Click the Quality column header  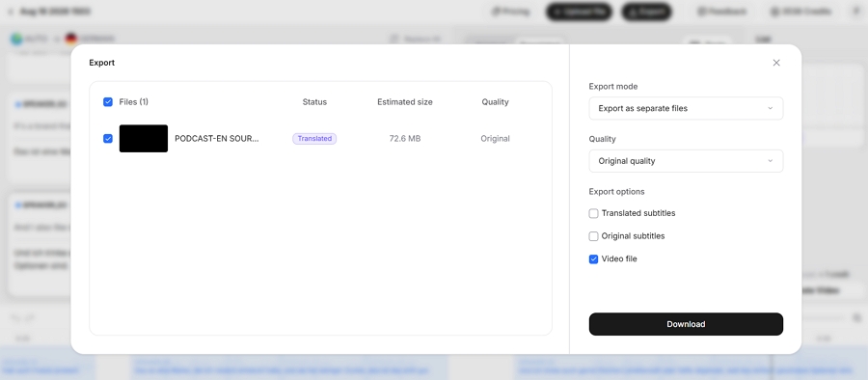coord(495,102)
